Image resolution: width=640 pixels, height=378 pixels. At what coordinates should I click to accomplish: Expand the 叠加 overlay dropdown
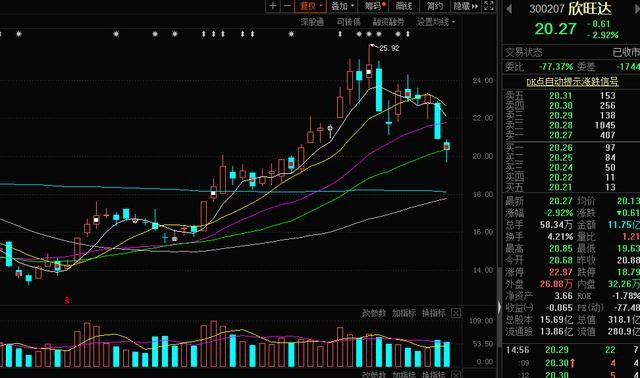click(x=342, y=6)
